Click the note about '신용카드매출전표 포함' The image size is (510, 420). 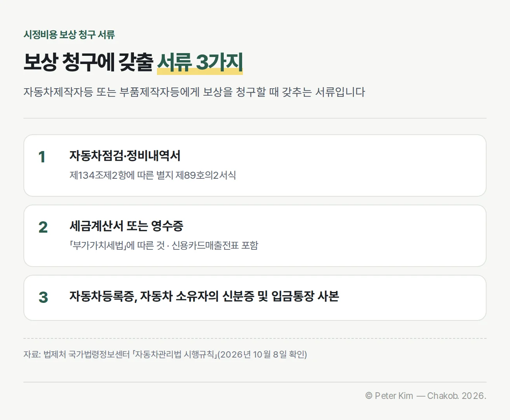click(x=164, y=246)
